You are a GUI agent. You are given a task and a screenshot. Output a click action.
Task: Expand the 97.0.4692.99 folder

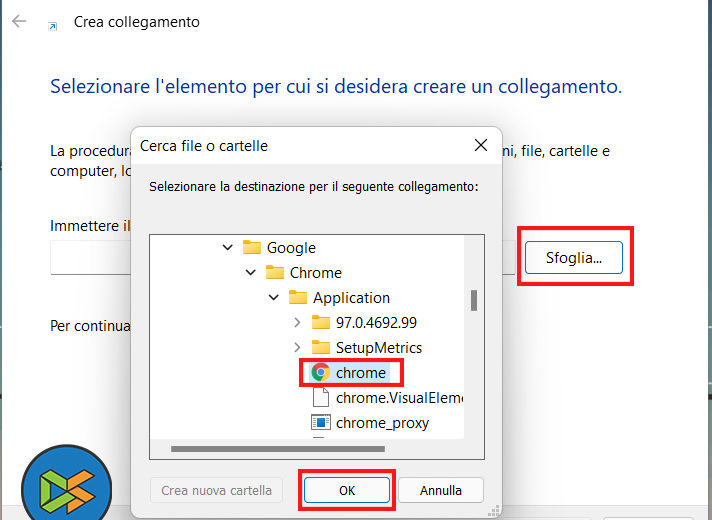(297, 323)
